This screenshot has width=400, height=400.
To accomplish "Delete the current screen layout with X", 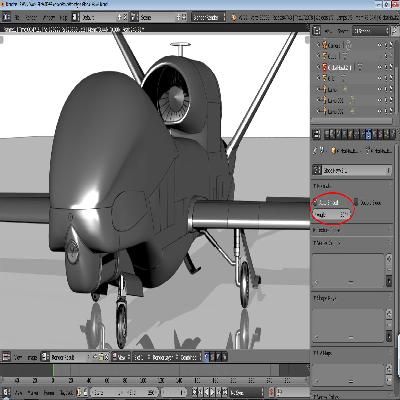I will [125, 17].
